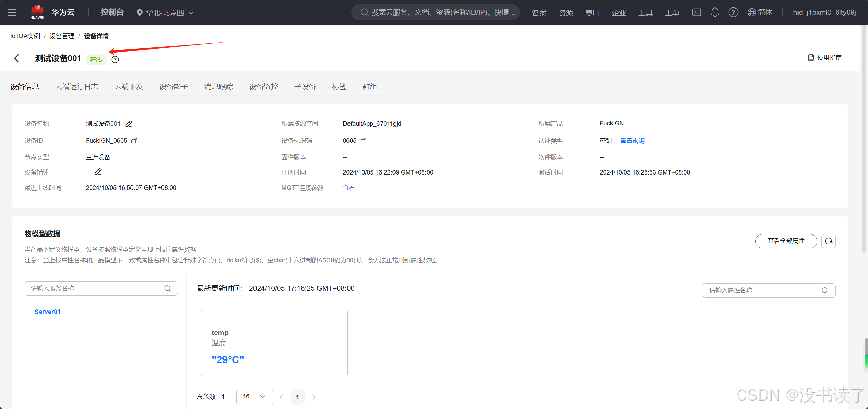
Task: Copy the device ID FuckIGN_0605
Action: coord(134,141)
